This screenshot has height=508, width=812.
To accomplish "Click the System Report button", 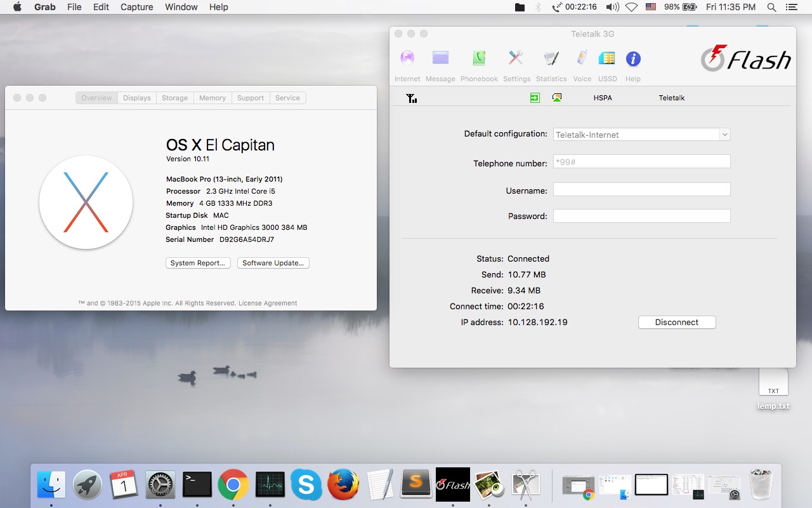I will (197, 263).
